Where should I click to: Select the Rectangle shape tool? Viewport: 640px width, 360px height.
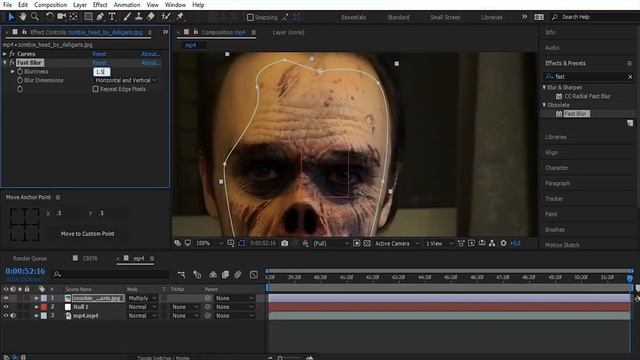click(88, 17)
